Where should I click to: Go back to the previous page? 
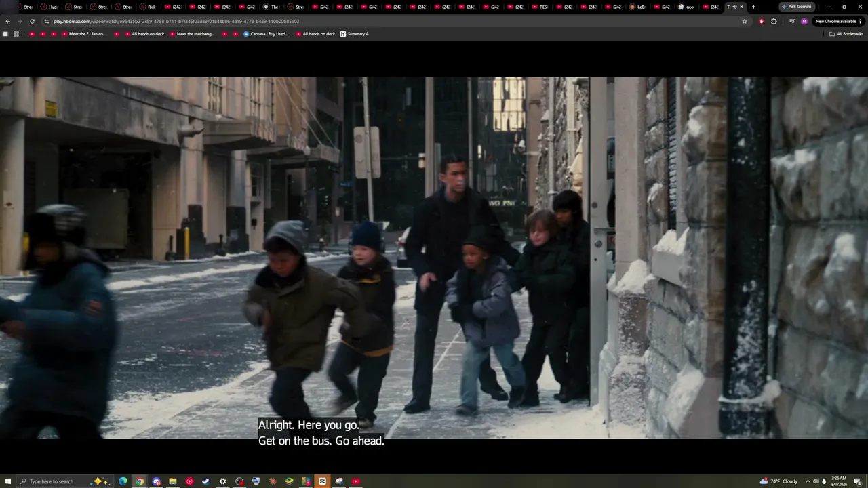coord(7,21)
